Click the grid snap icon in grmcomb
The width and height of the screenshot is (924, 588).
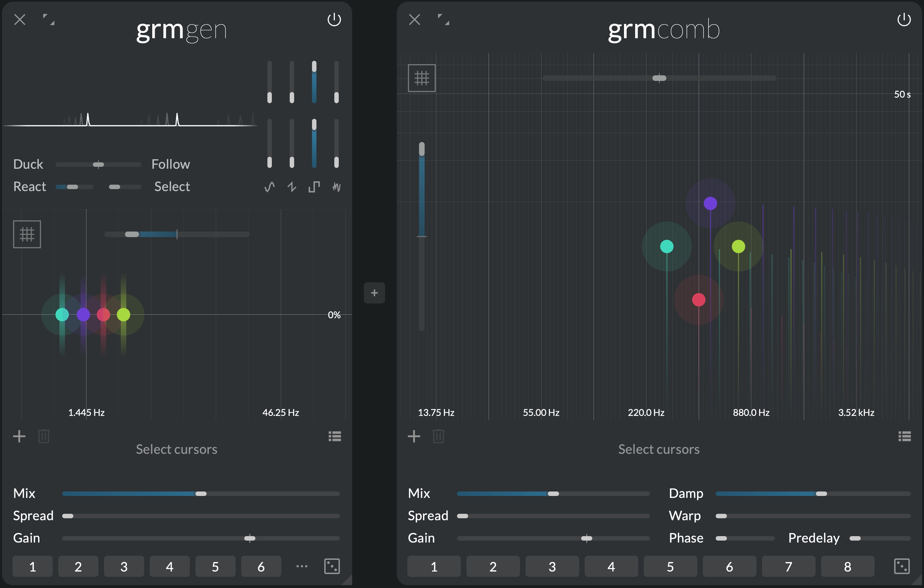(x=421, y=78)
